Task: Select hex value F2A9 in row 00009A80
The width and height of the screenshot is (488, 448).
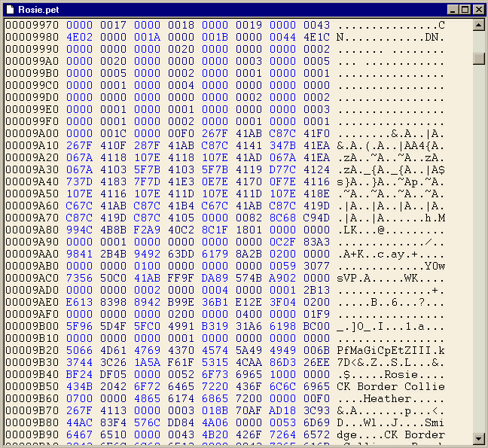Action: pyautogui.click(x=147, y=230)
